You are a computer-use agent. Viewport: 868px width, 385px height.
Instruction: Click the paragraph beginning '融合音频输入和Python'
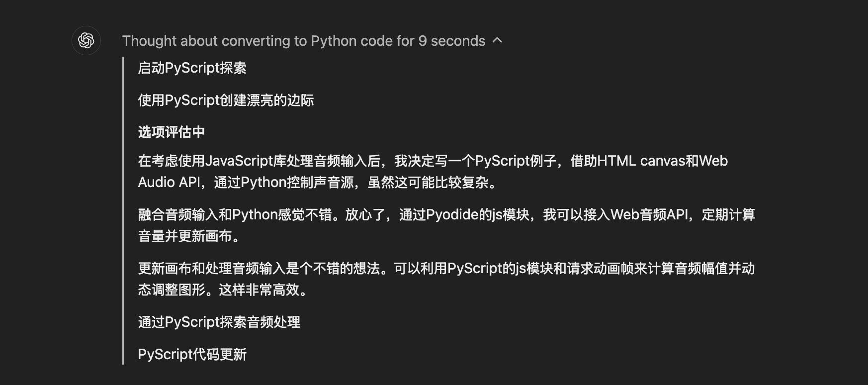point(446,225)
